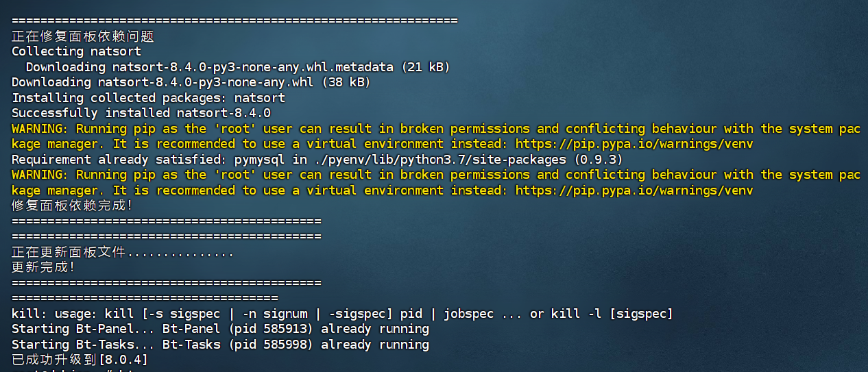Viewport: 868px width, 372px height.
Task: Click the 'Requirement already satisfied: pymysql' line
Action: [317, 159]
